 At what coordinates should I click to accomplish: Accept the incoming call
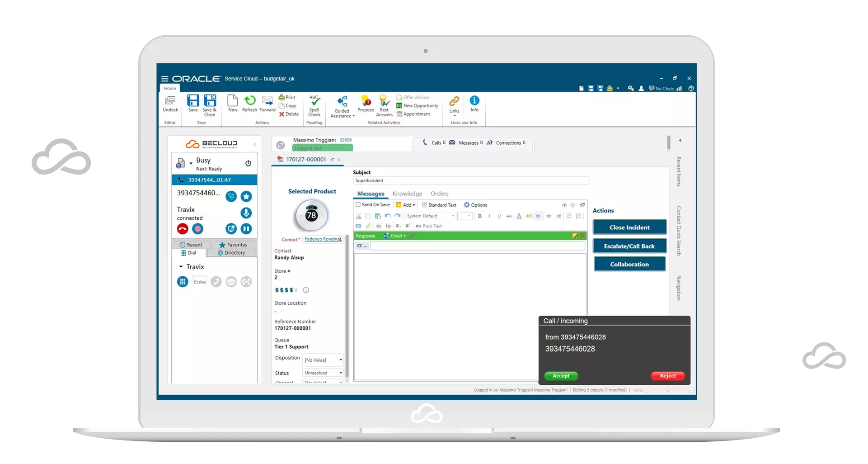coord(561,376)
